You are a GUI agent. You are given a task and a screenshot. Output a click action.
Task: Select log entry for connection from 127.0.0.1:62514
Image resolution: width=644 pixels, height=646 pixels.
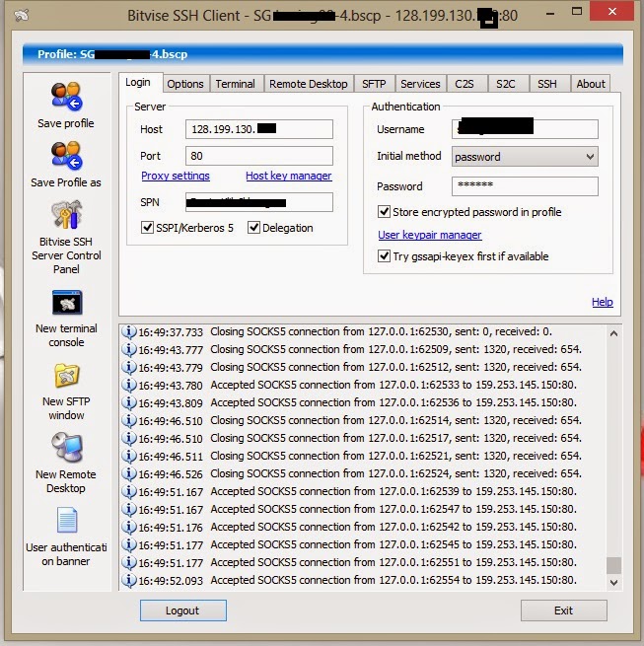(x=351, y=420)
